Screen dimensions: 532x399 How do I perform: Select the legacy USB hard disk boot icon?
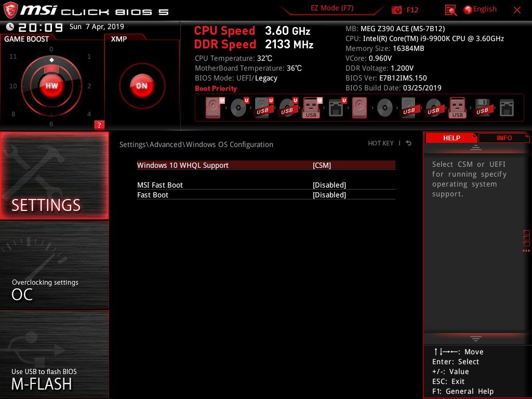tap(409, 108)
